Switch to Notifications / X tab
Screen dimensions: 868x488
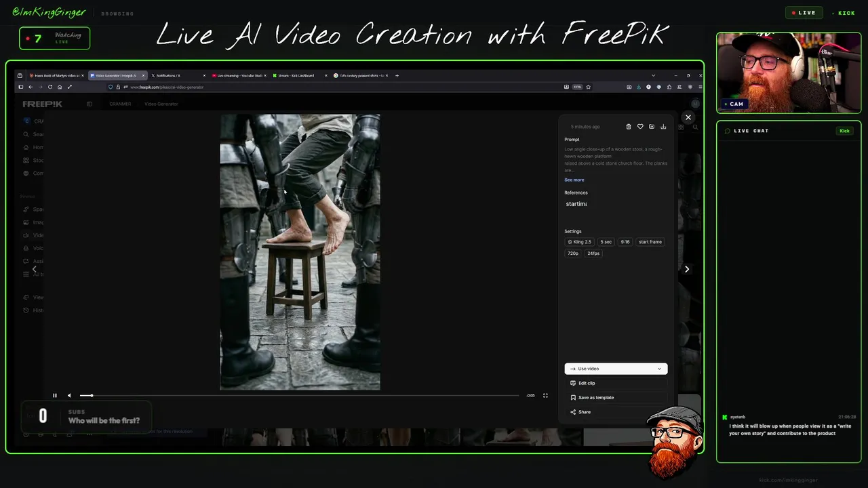click(178, 75)
